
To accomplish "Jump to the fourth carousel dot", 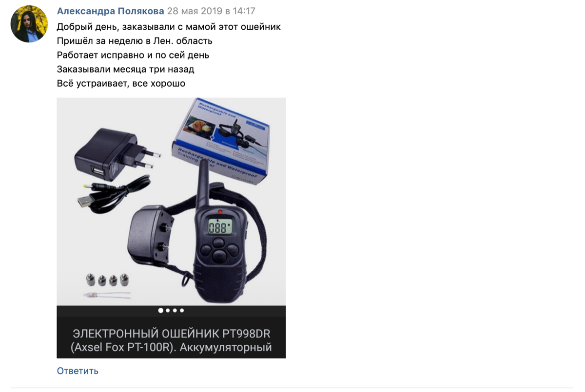I will [182, 310].
